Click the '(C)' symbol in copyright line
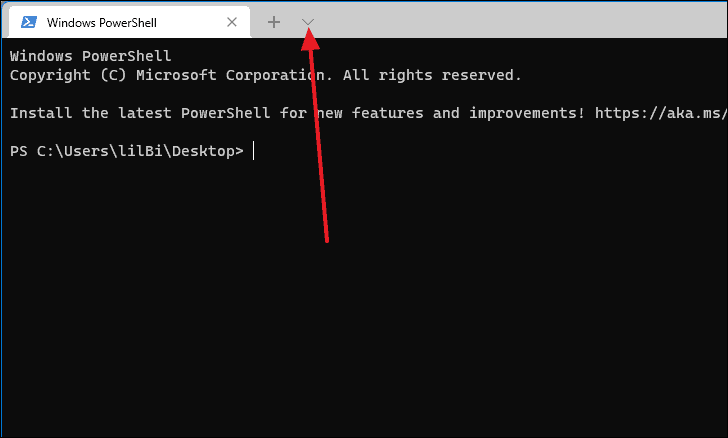This screenshot has height=438, width=728. [113, 75]
